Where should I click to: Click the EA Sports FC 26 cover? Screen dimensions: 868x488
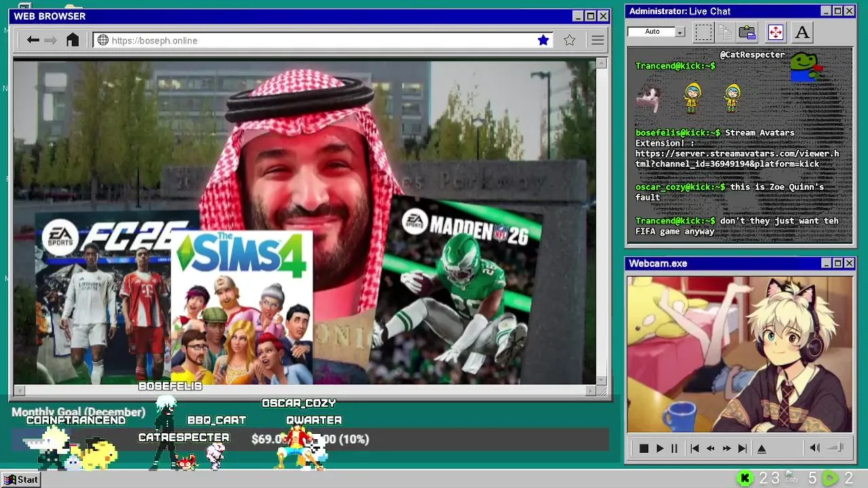(x=103, y=298)
